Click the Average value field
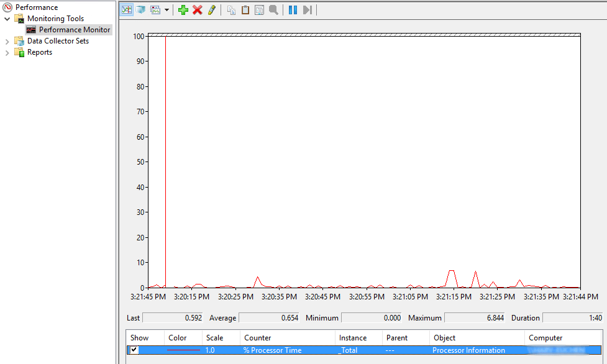Viewport: 607px width, 364px height. pyautogui.click(x=271, y=317)
